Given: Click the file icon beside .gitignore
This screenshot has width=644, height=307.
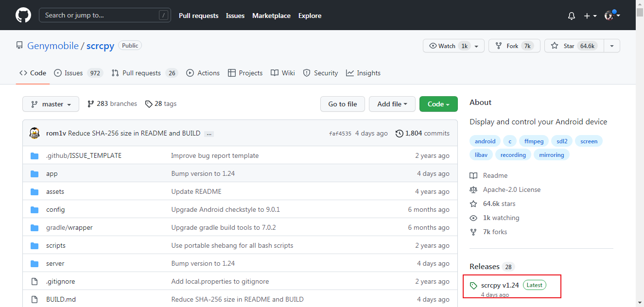Looking at the screenshot, I should (x=35, y=281).
